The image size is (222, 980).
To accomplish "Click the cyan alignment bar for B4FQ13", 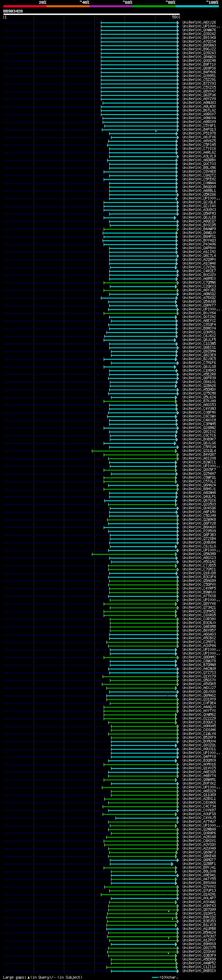I will (x=140, y=130).
